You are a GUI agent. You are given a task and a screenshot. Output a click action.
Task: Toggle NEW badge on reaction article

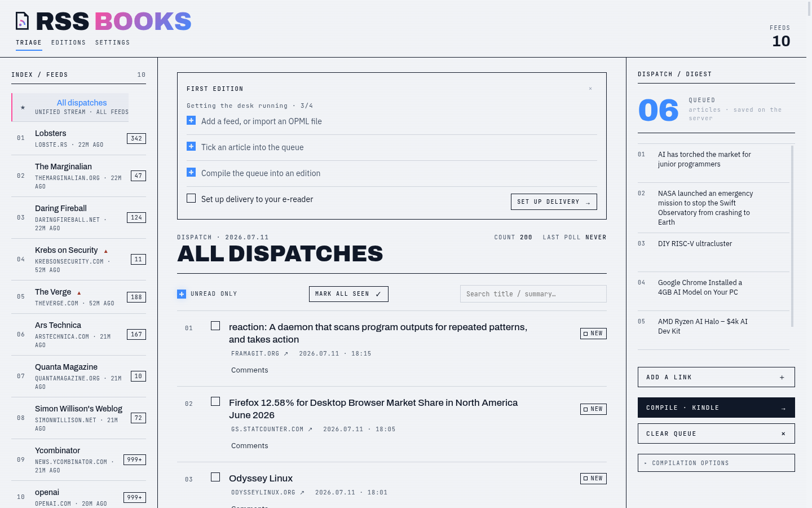[593, 334]
